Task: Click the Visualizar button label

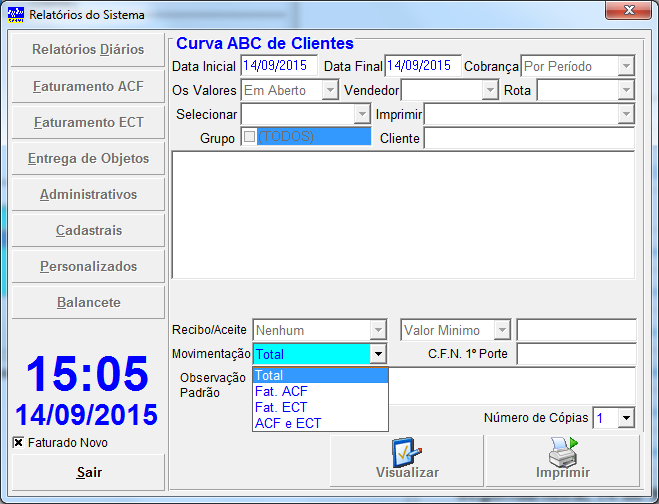Action: pyautogui.click(x=407, y=472)
